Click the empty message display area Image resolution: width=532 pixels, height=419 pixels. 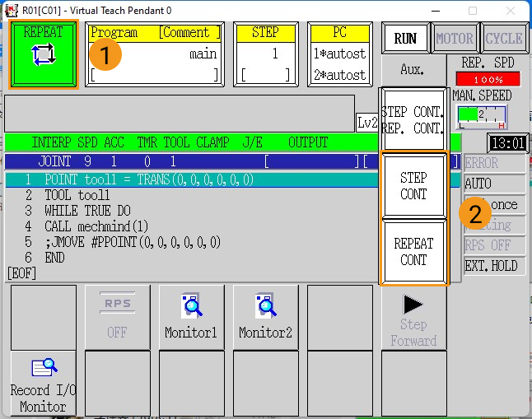[180, 114]
